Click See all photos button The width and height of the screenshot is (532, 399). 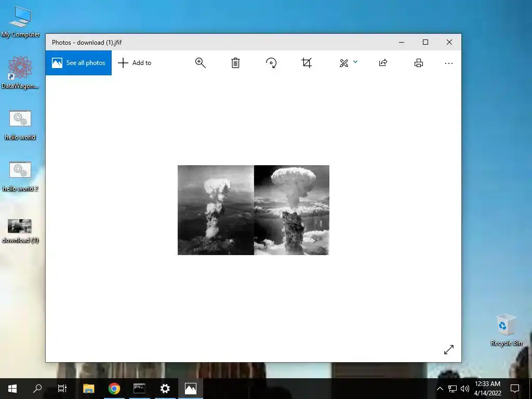78,63
